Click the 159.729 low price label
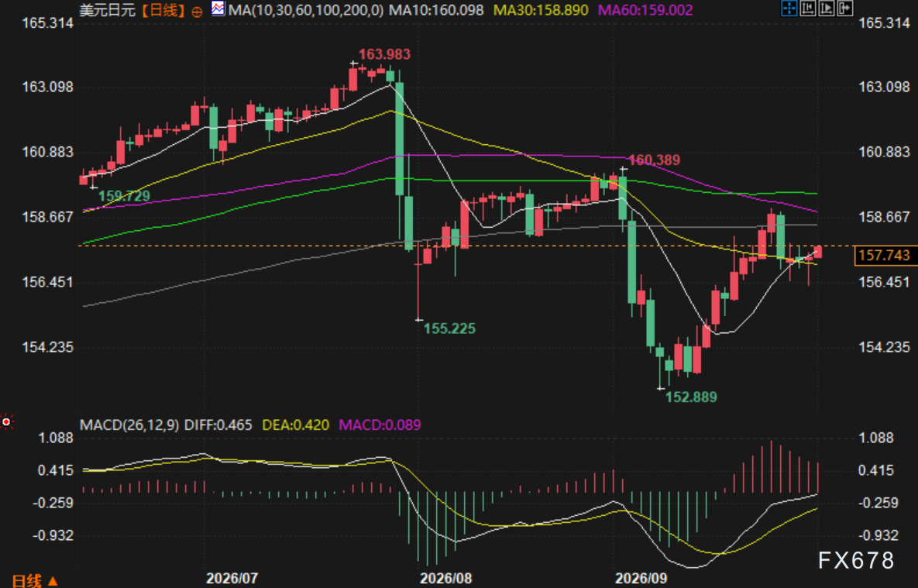This screenshot has height=588, width=918. tap(124, 196)
